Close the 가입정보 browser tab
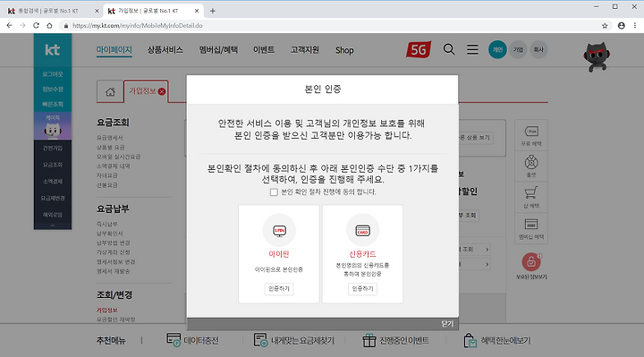The height and width of the screenshot is (357, 644). coord(197,11)
